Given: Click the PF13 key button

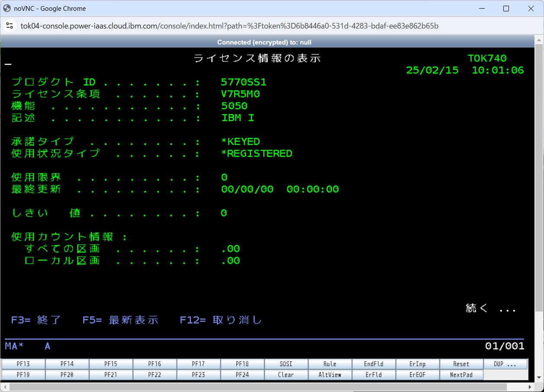Looking at the screenshot, I should click(x=23, y=364).
